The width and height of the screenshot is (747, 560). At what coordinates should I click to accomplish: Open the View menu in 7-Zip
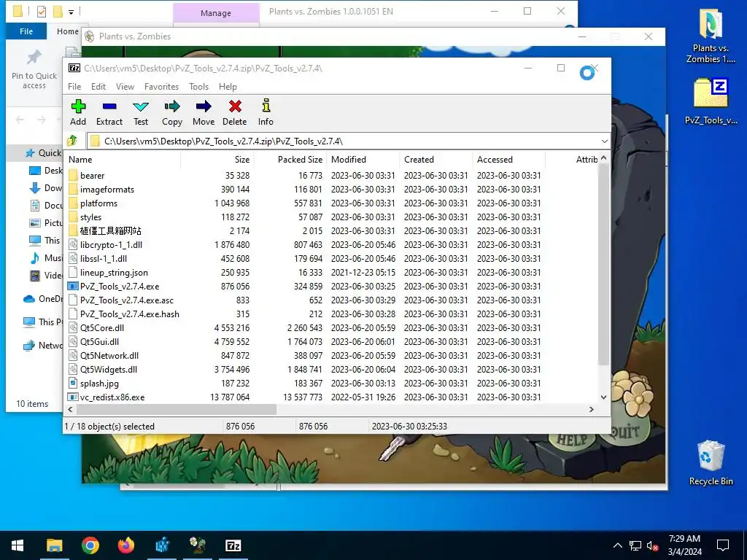125,87
